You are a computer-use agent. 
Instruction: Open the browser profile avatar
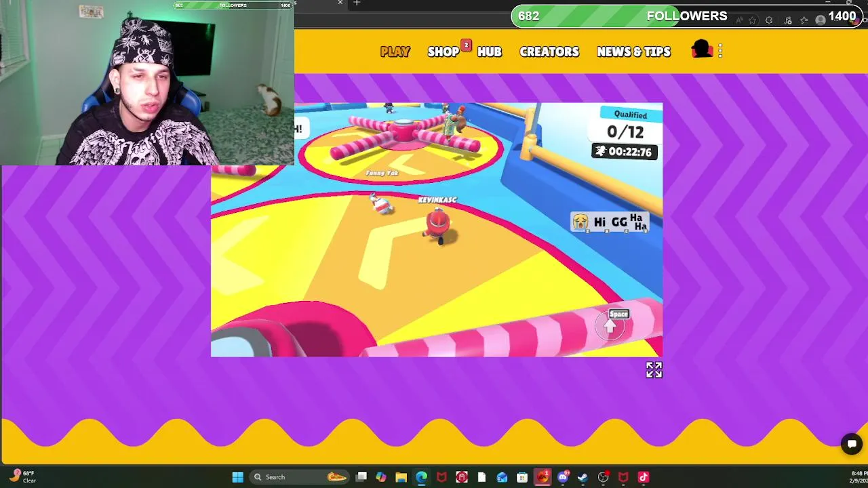(821, 20)
